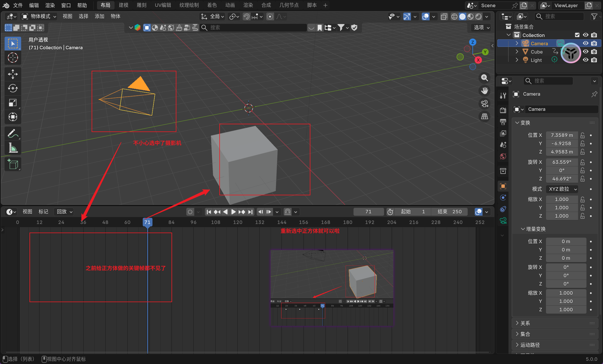Expand the 关系 panel
The height and width of the screenshot is (364, 603).
click(525, 323)
